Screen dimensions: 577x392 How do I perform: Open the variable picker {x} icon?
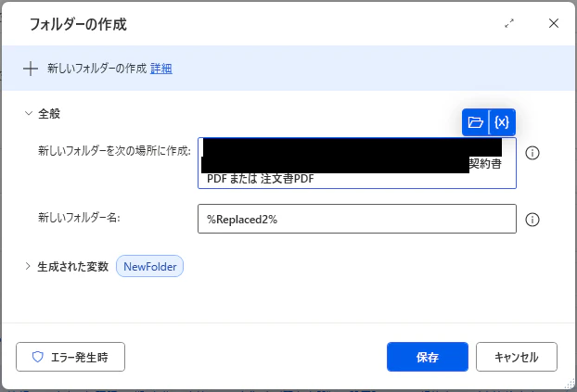[502, 122]
